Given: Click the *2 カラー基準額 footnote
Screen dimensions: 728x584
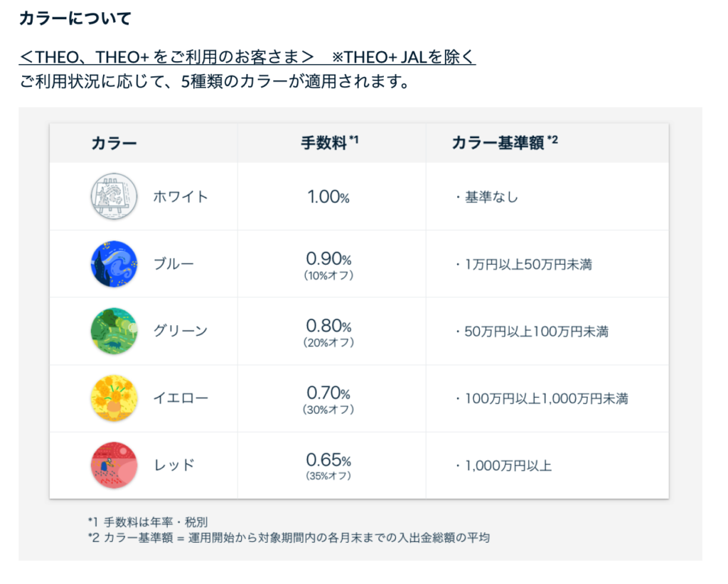Looking at the screenshot, I should (289, 538).
